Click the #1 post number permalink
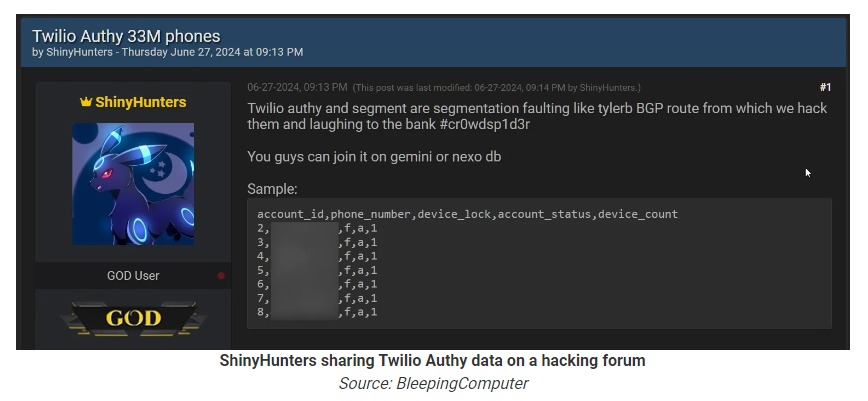Image resolution: width=868 pixels, height=401 pixels. pyautogui.click(x=824, y=87)
